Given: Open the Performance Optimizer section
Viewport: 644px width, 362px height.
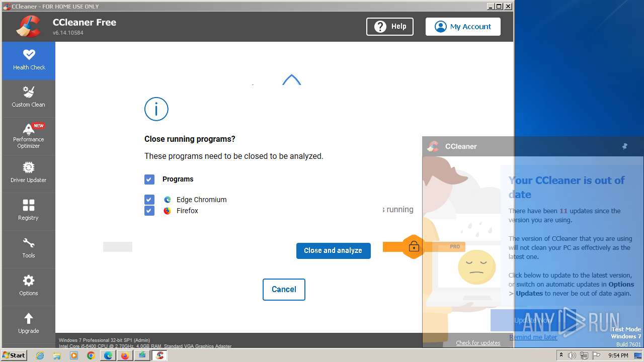Looking at the screenshot, I should 29,136.
